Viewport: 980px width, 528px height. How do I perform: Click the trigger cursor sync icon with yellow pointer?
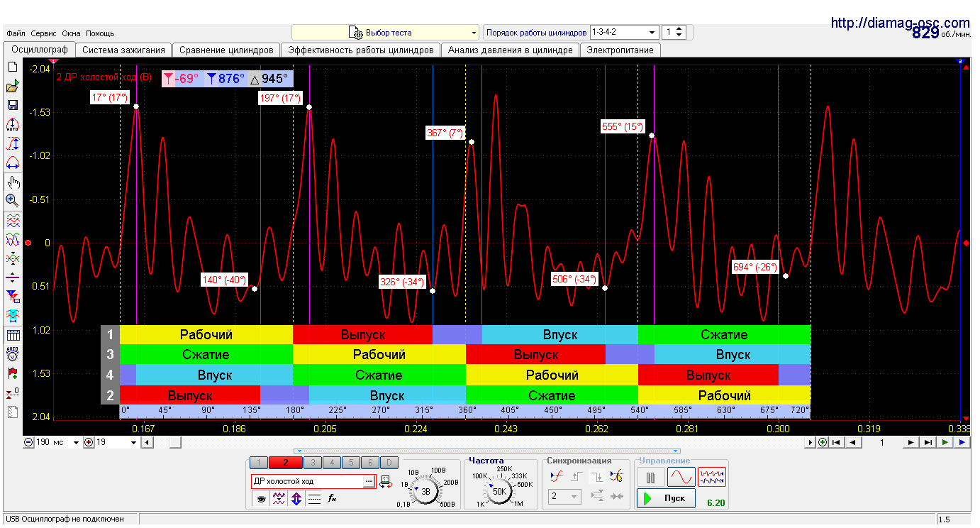coord(617,476)
